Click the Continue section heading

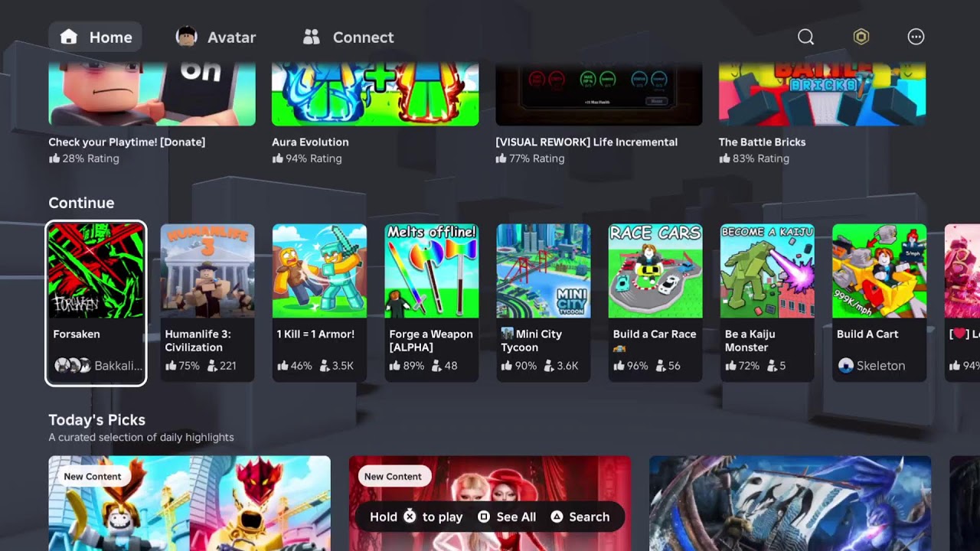pos(81,203)
